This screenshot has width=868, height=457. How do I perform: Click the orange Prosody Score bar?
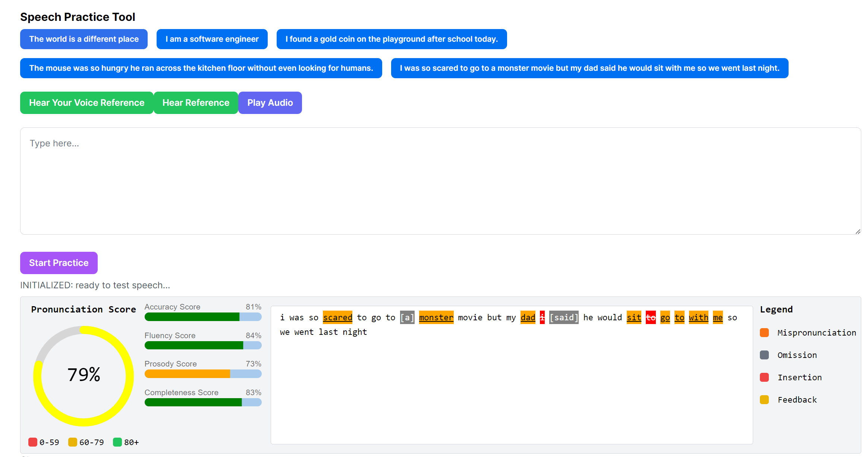[188, 374]
